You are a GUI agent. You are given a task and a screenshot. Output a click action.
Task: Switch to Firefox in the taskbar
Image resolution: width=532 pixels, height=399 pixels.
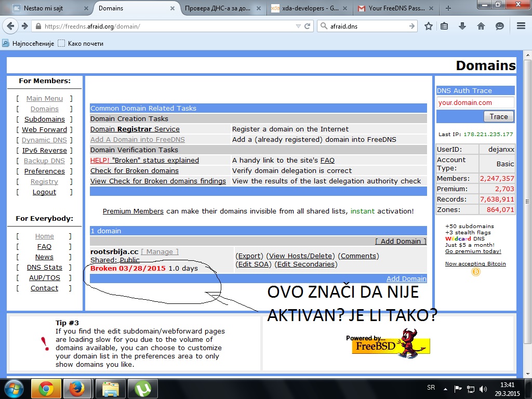77,389
